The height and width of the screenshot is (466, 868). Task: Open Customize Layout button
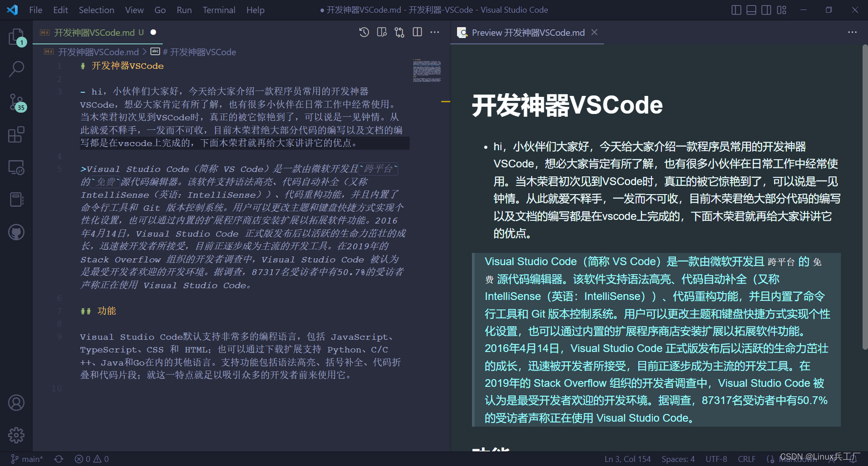click(782, 10)
